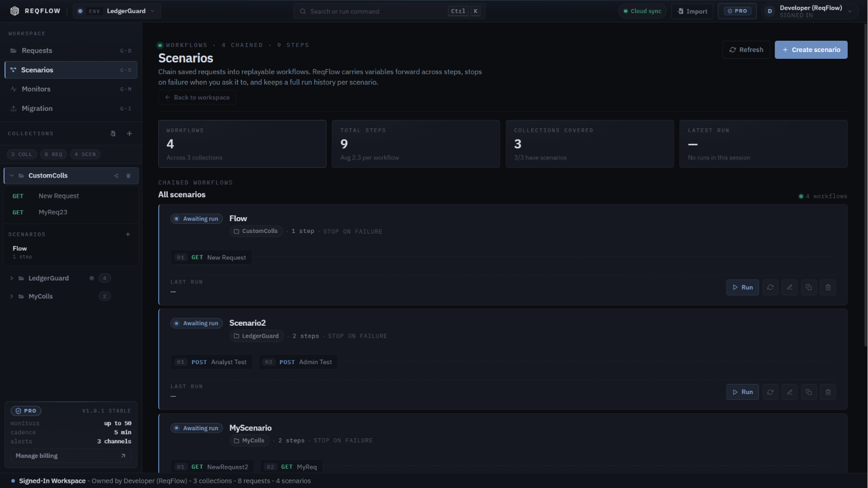Click the Create scenario button

(x=811, y=50)
